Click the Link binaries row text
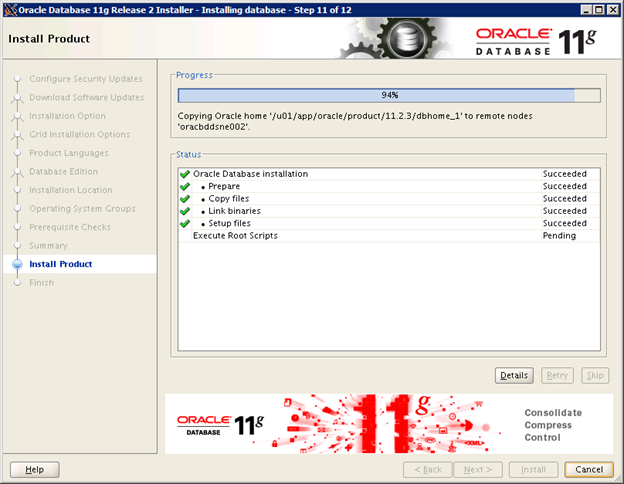Image resolution: width=624 pixels, height=484 pixels. click(x=234, y=211)
